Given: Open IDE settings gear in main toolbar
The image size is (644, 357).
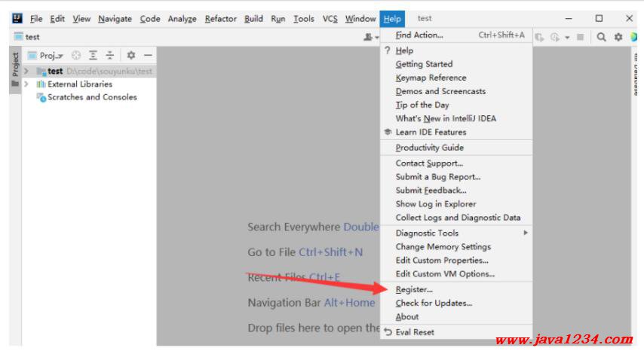Looking at the screenshot, I should 618,36.
